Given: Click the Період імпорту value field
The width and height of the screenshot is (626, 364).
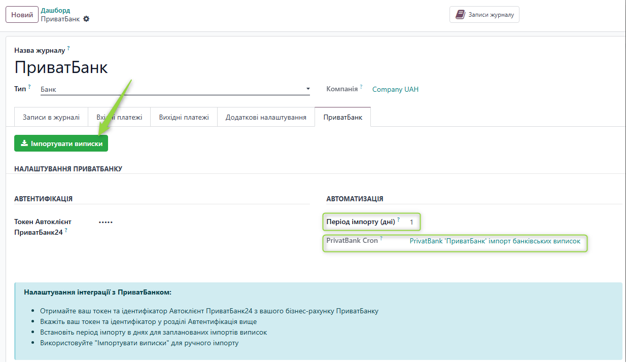Looking at the screenshot, I should click(412, 222).
